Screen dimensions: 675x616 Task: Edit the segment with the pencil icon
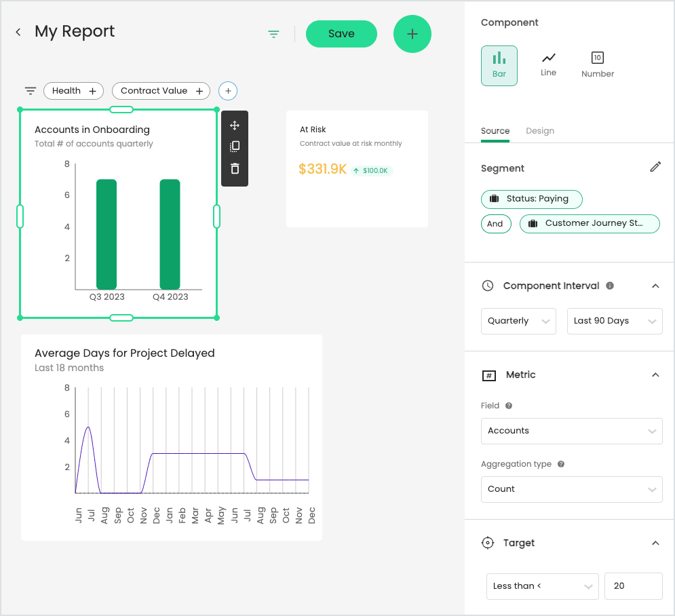click(655, 167)
